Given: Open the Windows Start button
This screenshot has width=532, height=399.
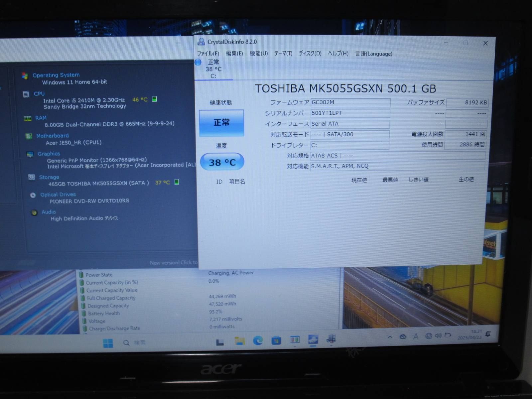Looking at the screenshot, I should coord(108,343).
